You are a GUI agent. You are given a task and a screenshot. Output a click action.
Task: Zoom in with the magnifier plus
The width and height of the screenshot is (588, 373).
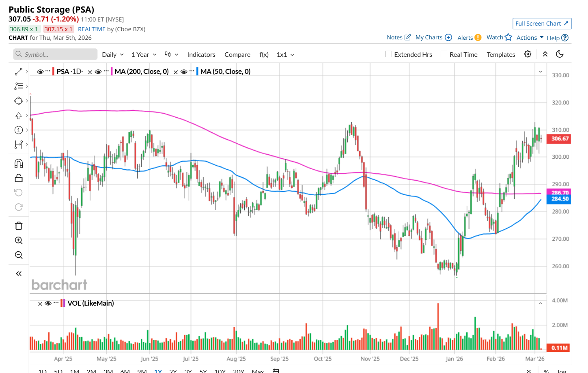tap(19, 241)
